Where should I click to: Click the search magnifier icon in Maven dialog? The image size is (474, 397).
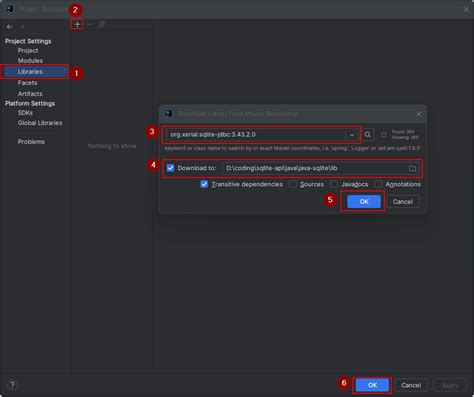(x=367, y=135)
